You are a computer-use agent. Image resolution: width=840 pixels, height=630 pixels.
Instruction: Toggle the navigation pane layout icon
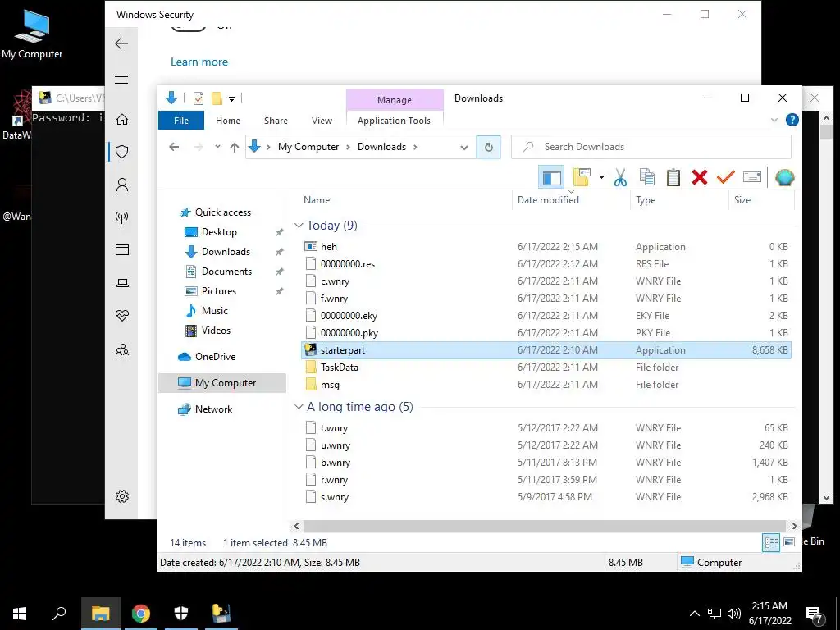551,177
